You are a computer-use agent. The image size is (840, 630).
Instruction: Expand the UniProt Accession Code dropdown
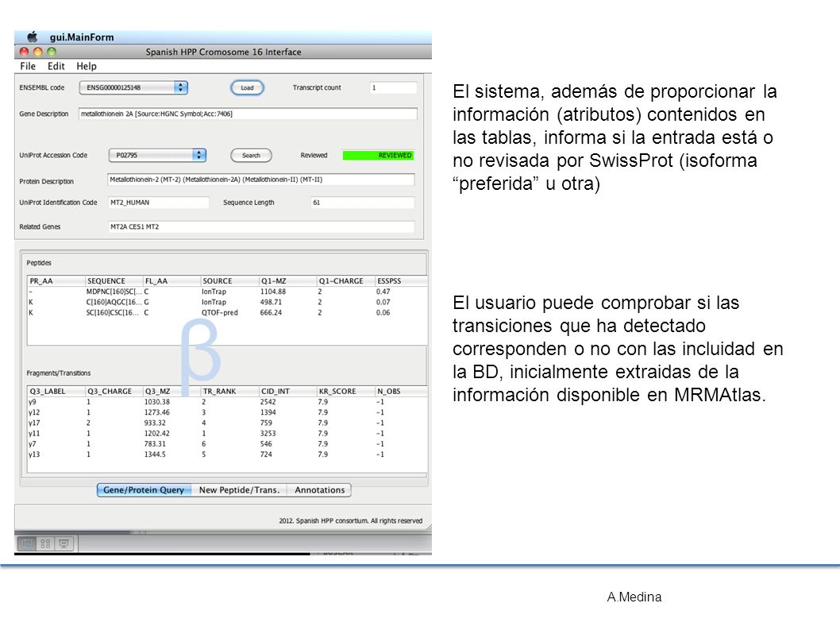[157, 155]
